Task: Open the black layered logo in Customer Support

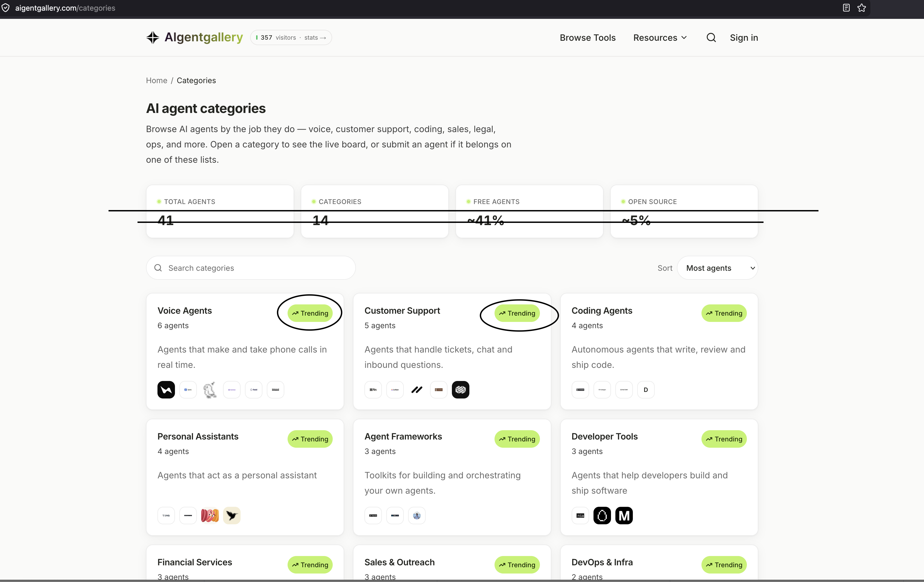Action: 460,390
